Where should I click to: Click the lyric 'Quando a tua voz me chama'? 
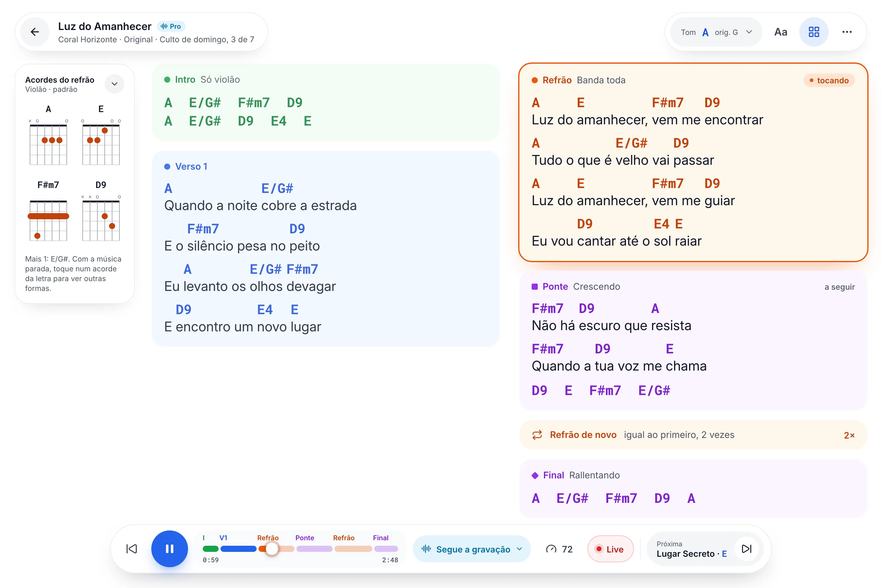619,366
